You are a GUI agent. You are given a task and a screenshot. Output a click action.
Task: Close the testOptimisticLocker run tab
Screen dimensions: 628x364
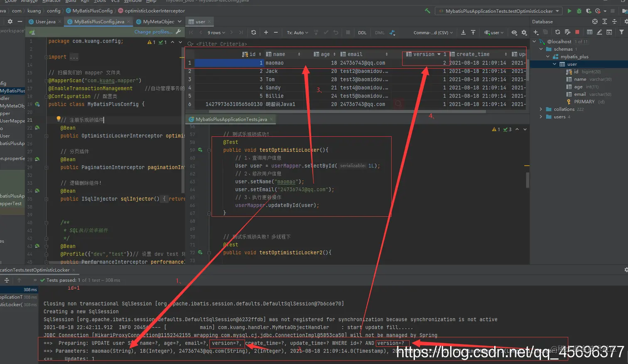(x=74, y=270)
